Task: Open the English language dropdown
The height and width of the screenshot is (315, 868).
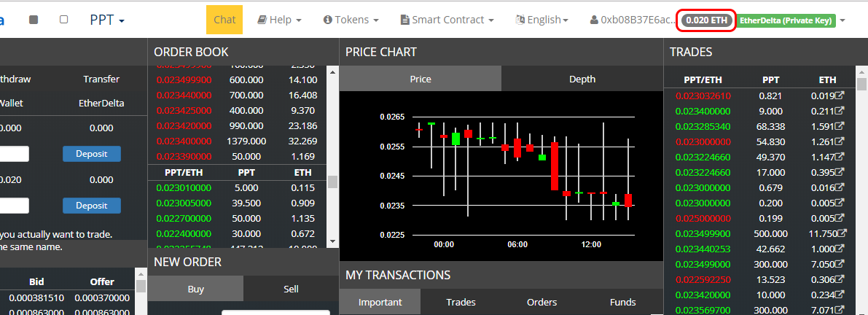Action: point(542,20)
